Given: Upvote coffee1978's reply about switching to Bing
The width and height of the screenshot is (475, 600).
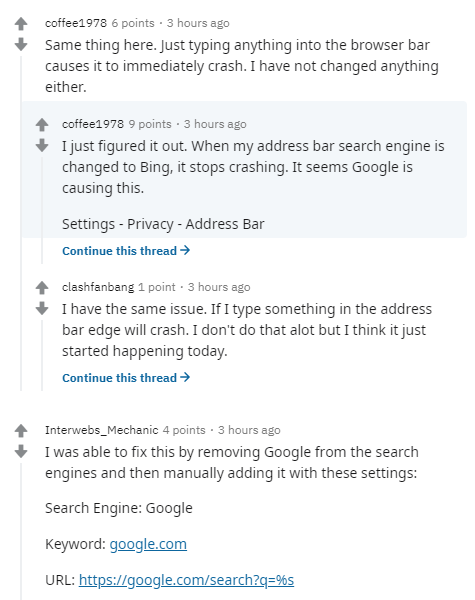Looking at the screenshot, I should coord(42,125).
